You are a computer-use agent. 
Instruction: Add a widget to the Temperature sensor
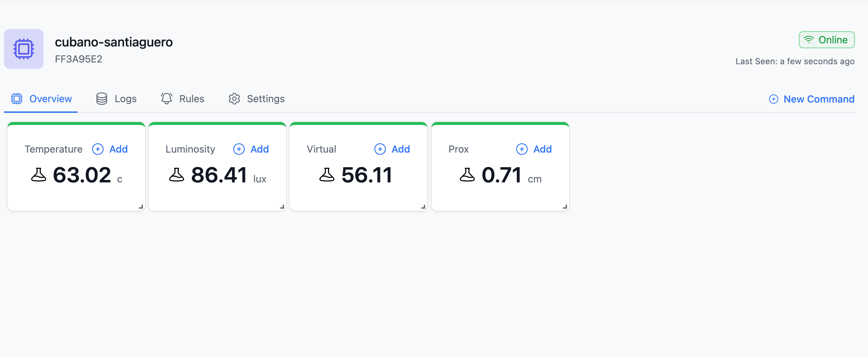pos(110,149)
